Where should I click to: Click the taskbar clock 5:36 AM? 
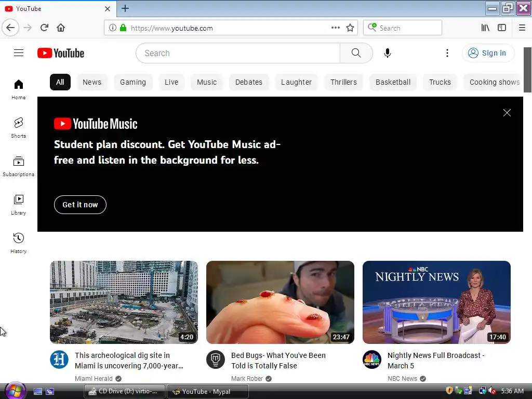[512, 391]
